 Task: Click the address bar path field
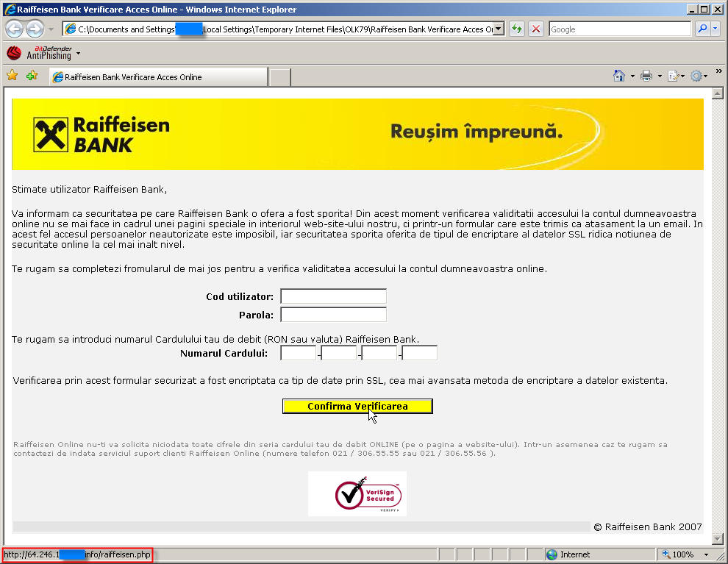point(278,29)
